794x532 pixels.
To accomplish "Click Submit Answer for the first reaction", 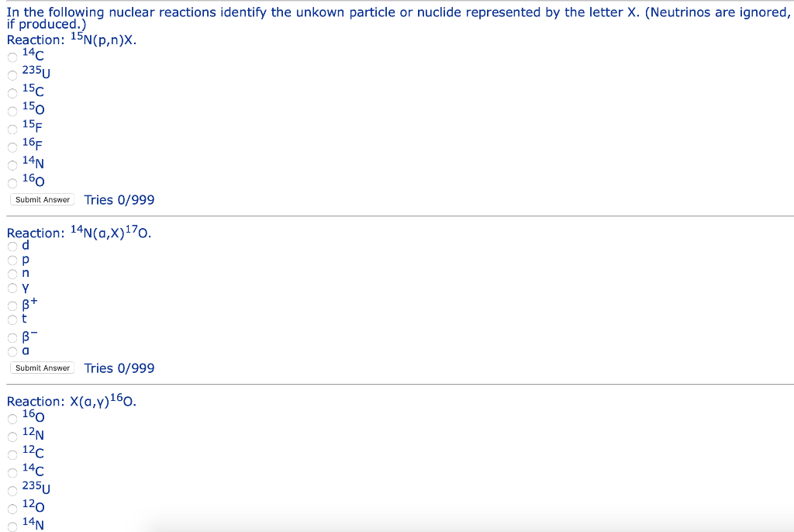I will pos(41,199).
